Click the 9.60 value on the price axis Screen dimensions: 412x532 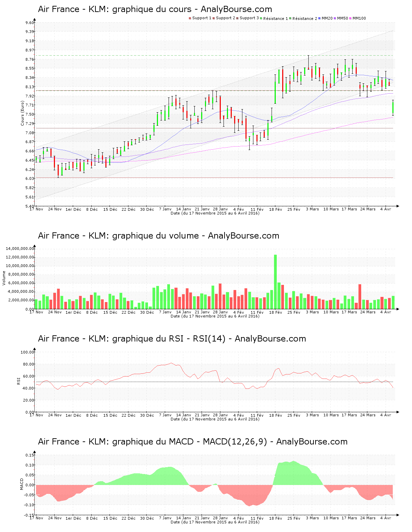coord(30,23)
